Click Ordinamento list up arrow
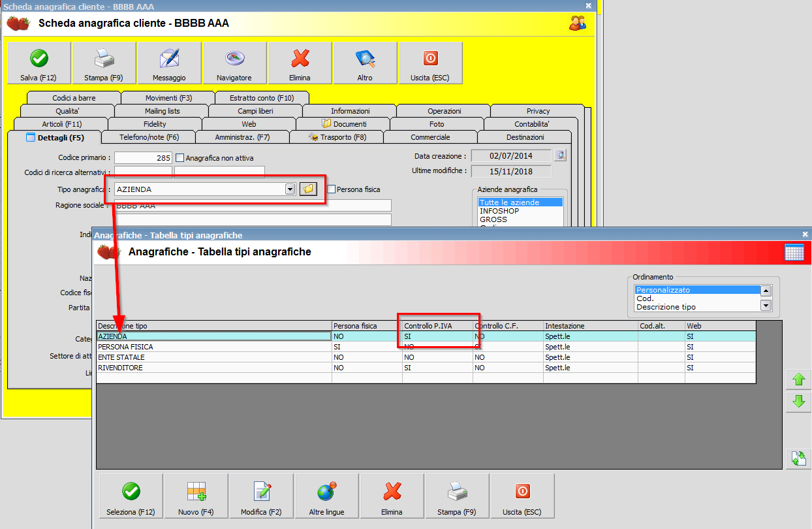The width and height of the screenshot is (812, 529). pyautogui.click(x=766, y=291)
